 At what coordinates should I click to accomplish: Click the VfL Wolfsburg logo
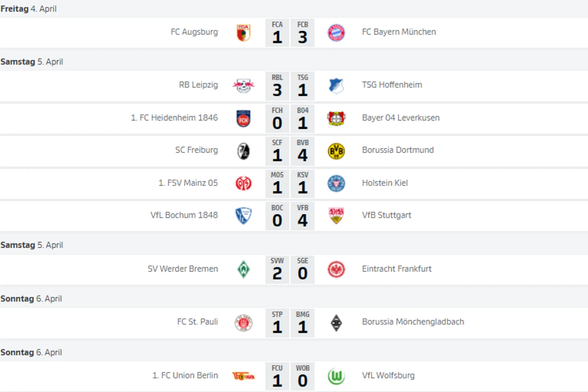(336, 376)
